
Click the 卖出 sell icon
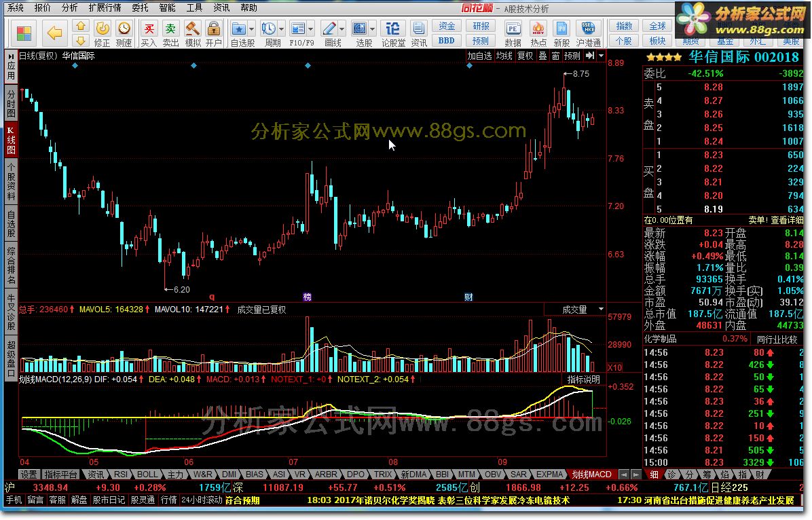click(x=170, y=34)
